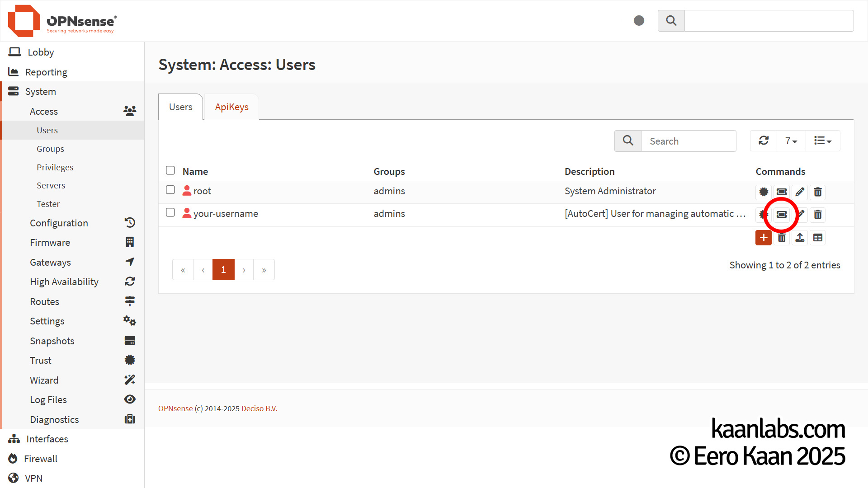Open the Trust submenu
This screenshot has height=488, width=868.
pyautogui.click(x=41, y=360)
